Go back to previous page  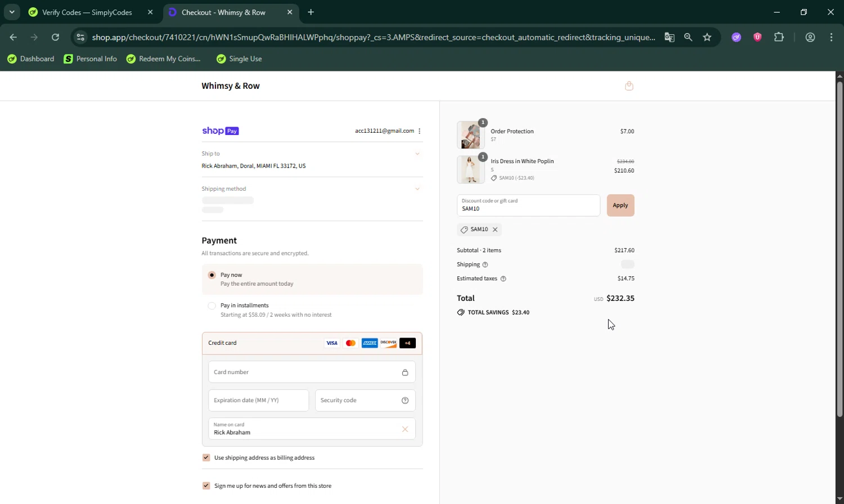click(14, 37)
